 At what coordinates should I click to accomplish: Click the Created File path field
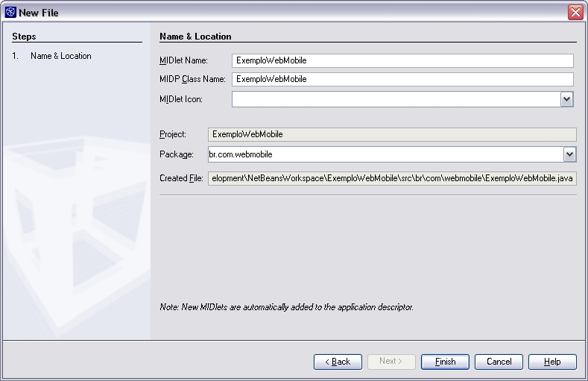(391, 178)
